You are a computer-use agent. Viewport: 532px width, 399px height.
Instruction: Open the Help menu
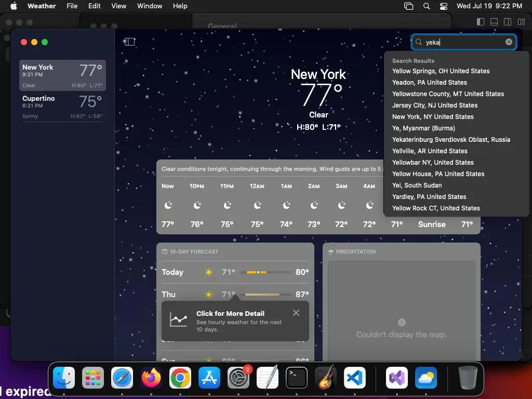[180, 6]
